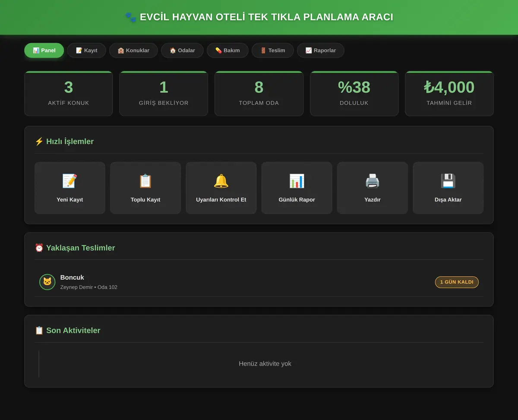Select the Bakım tab
The width and height of the screenshot is (518, 420).
coord(227,51)
